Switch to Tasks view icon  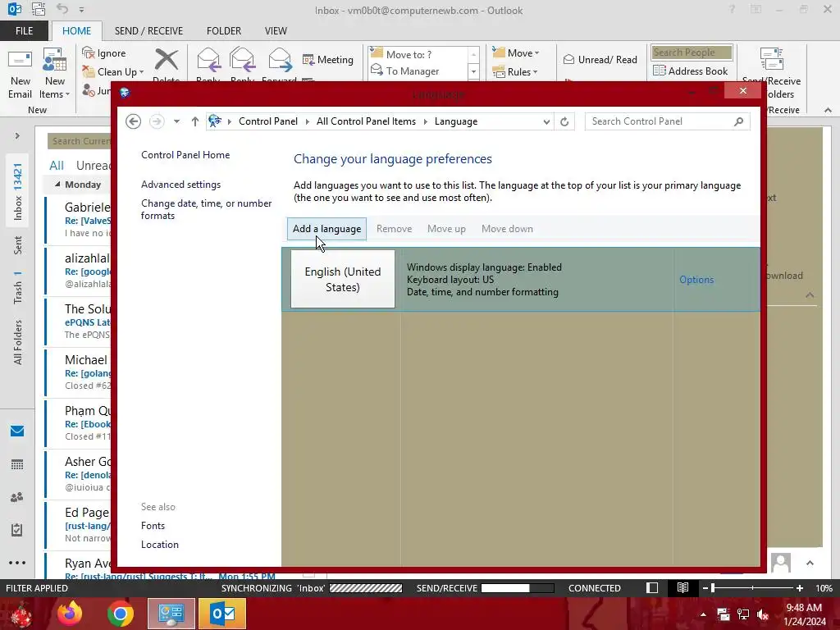pyautogui.click(x=17, y=530)
